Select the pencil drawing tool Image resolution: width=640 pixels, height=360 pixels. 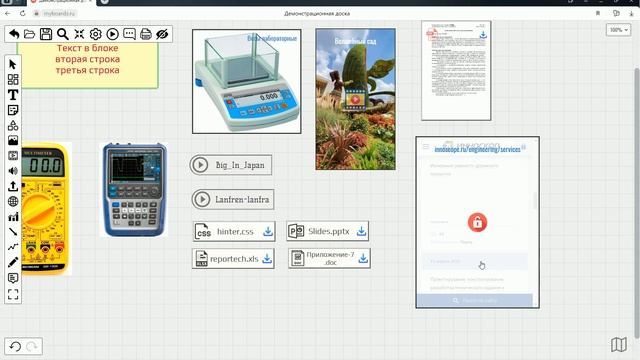[x=13, y=262]
